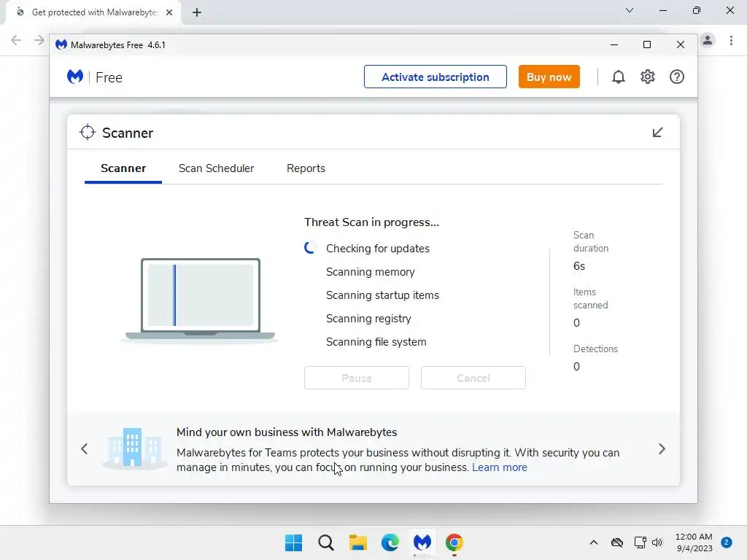Open the clock and date

[x=694, y=542]
